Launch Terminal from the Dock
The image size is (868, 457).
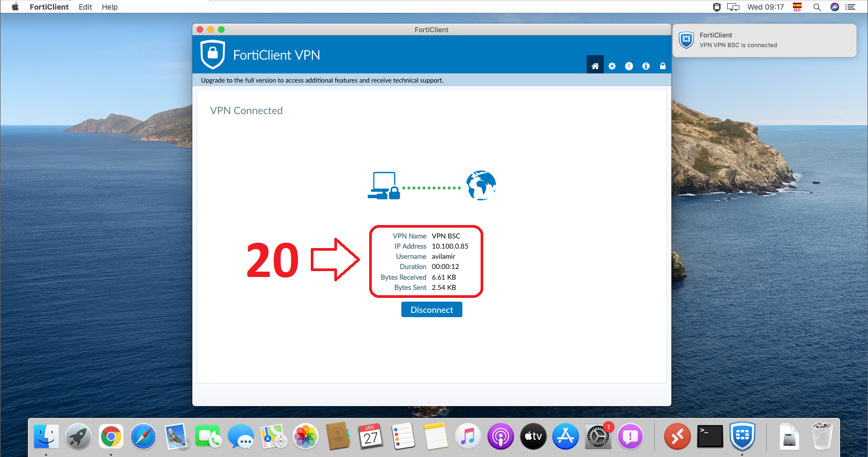[x=710, y=437]
